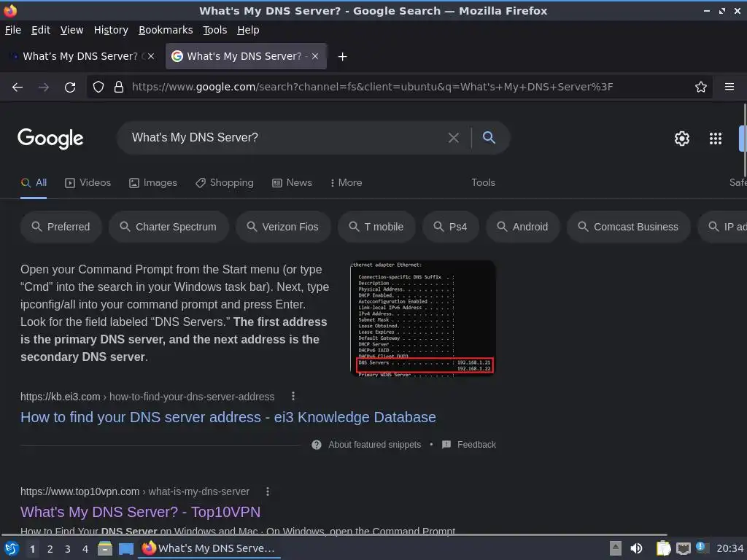Select the T mobile chip
The width and height of the screenshot is (747, 560).
[376, 227]
